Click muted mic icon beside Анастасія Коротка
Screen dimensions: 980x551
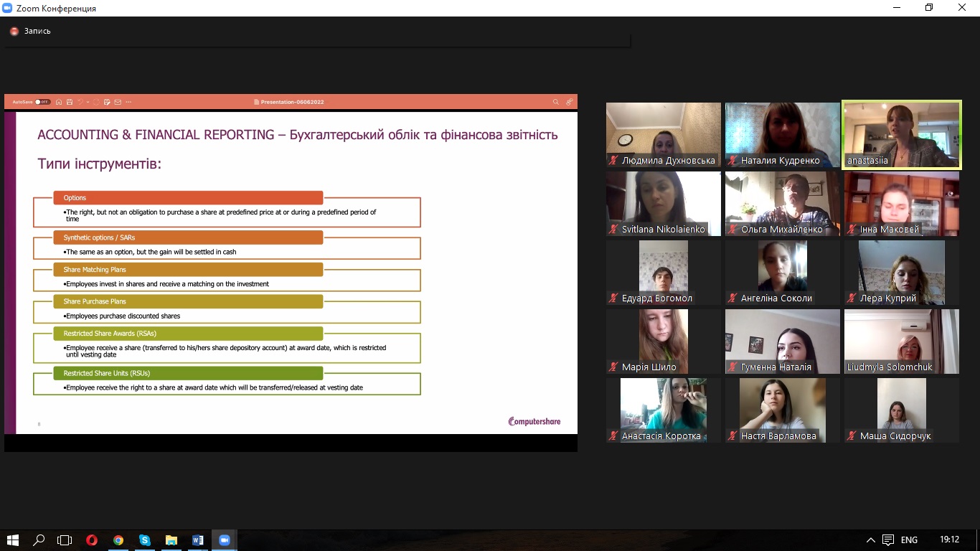[x=613, y=436]
